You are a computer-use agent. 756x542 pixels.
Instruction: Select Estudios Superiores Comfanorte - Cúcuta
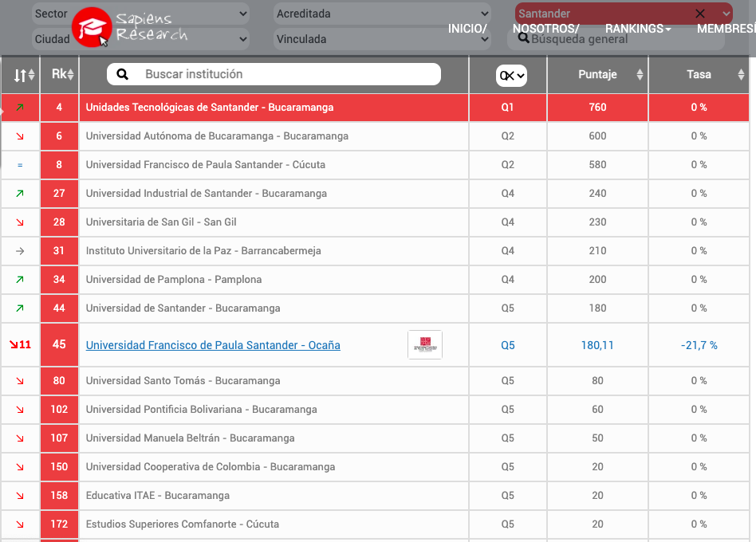tap(183, 524)
